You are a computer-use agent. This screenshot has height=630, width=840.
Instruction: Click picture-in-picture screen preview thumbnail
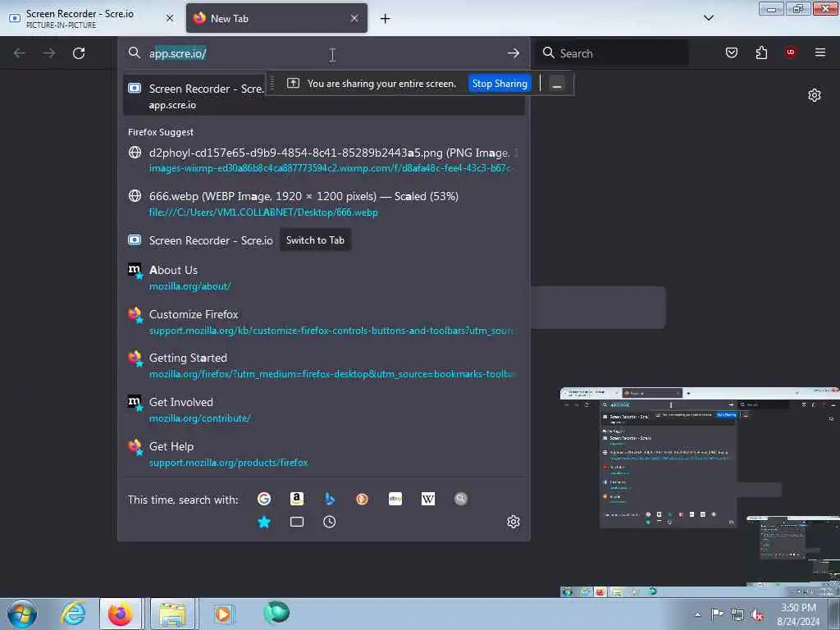700,492
